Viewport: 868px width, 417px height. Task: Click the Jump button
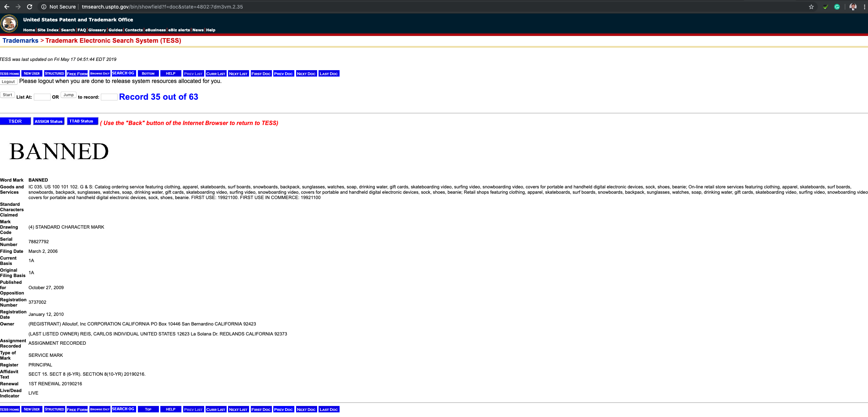[68, 95]
